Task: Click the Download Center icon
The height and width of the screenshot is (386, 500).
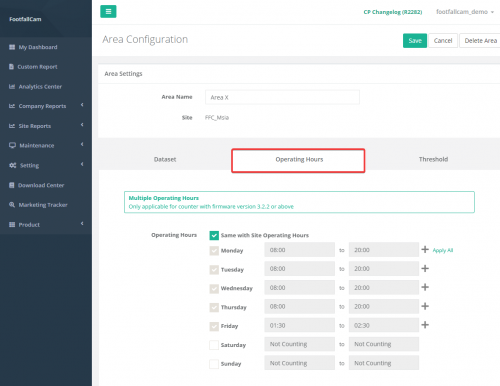Action: click(x=12, y=185)
